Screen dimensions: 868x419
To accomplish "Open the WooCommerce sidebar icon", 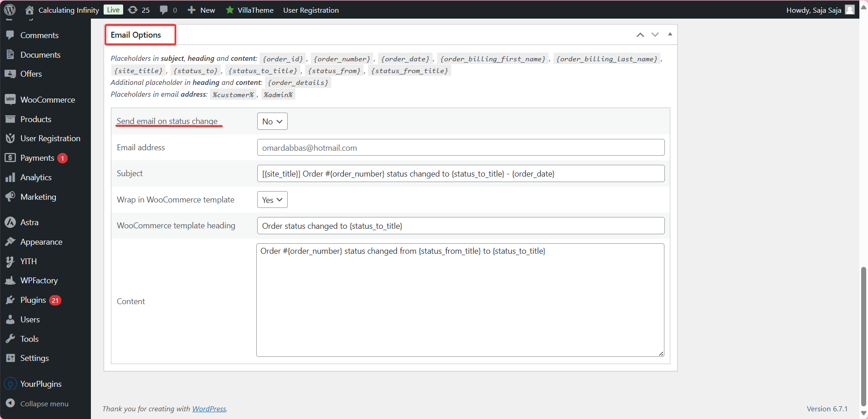I will coord(10,99).
